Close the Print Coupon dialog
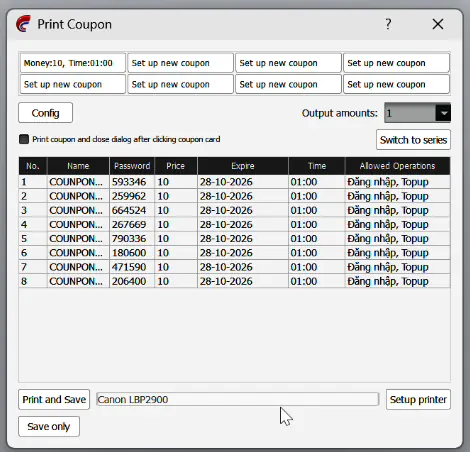The width and height of the screenshot is (470, 452). pos(438,24)
